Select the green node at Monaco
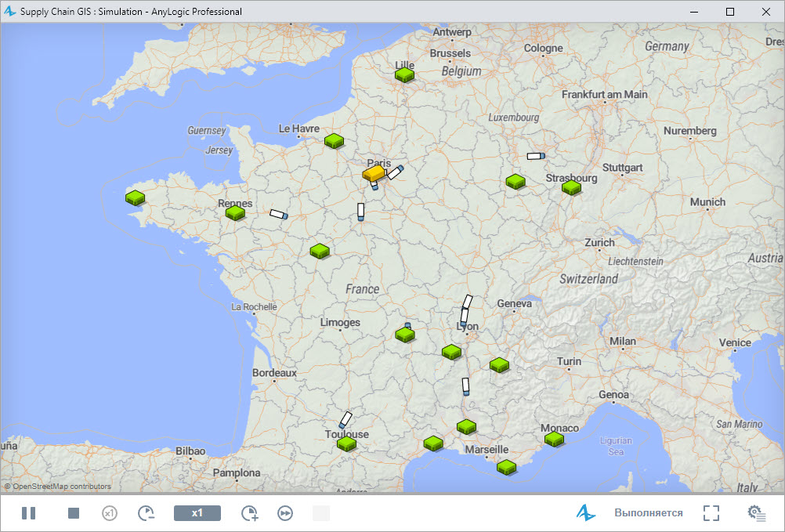Image resolution: width=785 pixels, height=532 pixels. [554, 440]
